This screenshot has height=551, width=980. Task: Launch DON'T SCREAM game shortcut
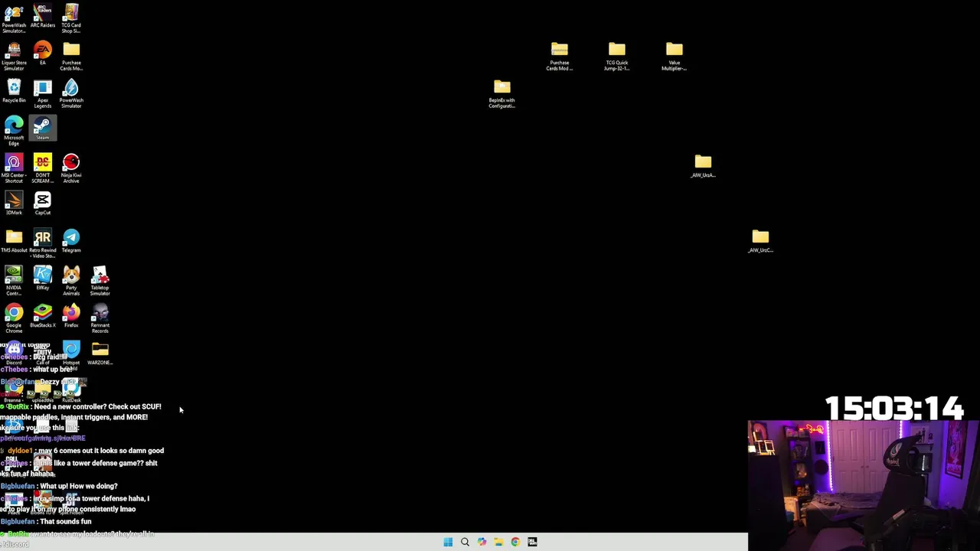click(43, 168)
